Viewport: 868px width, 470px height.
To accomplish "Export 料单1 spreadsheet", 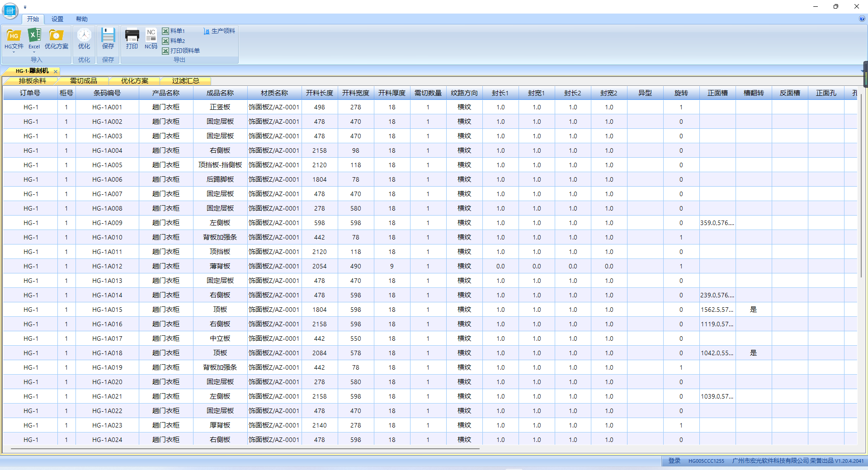I will click(174, 31).
